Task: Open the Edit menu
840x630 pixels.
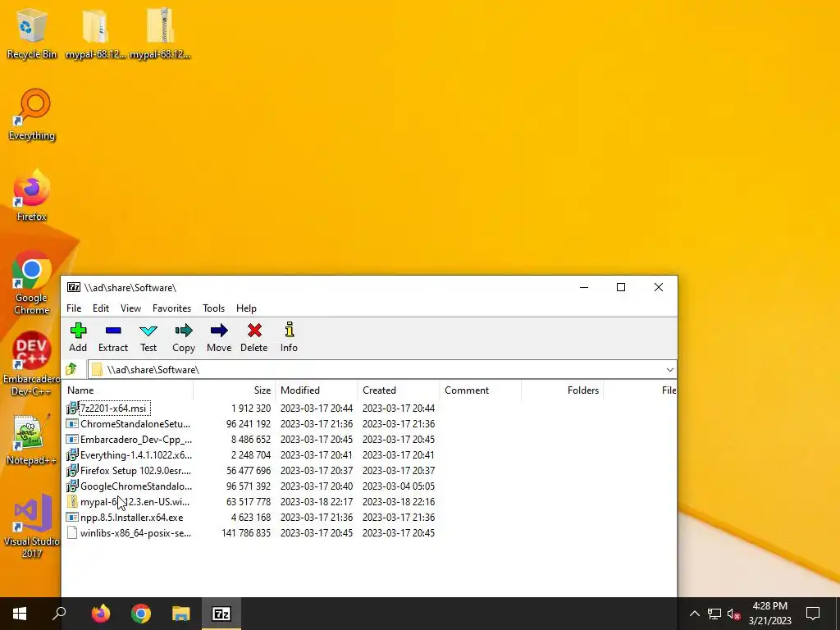Action: 101,308
